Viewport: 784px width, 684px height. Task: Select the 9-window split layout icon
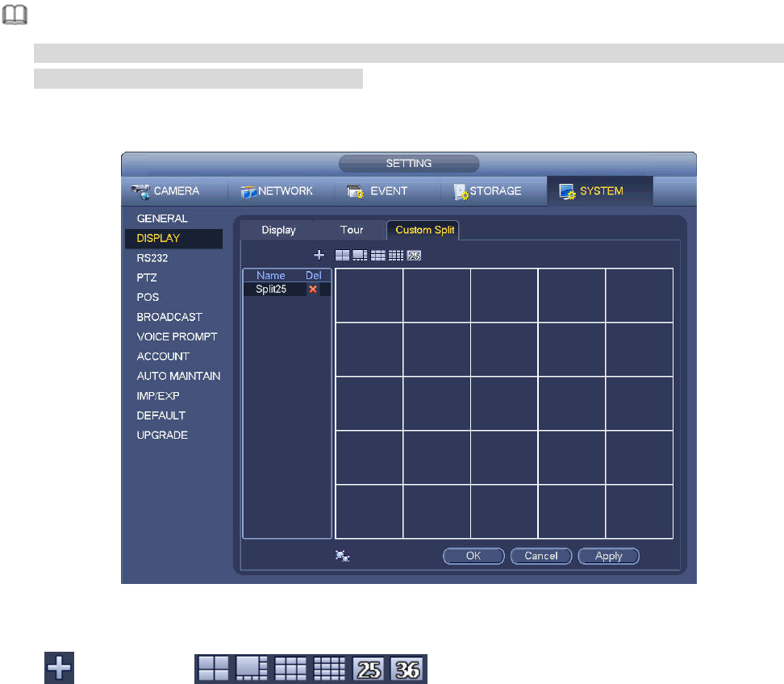coord(378,256)
